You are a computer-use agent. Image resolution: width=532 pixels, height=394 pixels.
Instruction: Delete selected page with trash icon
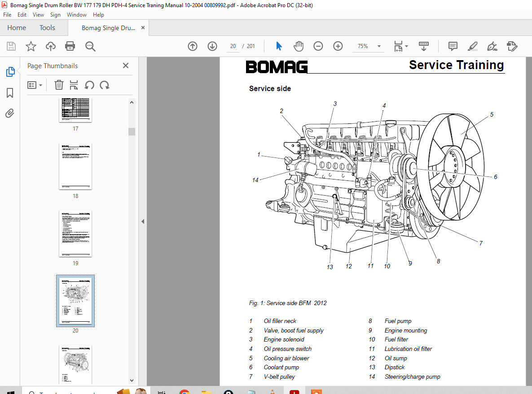click(59, 85)
